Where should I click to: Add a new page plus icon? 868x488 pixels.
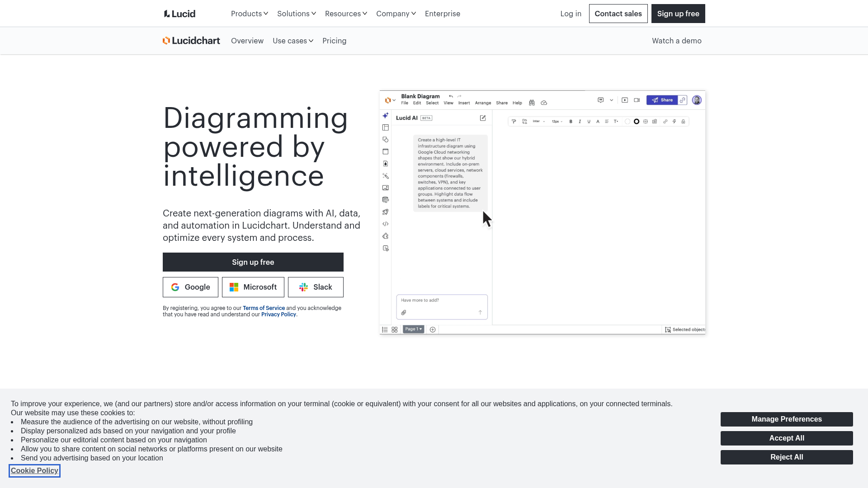(x=433, y=330)
